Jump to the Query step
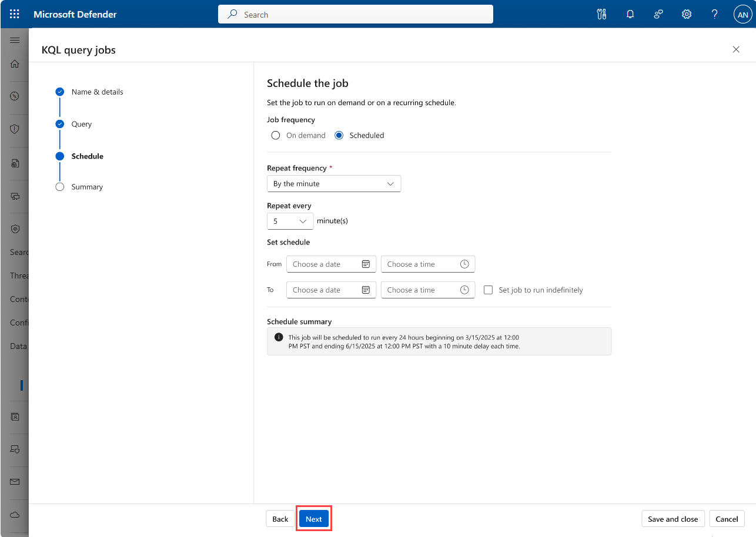 pos(82,124)
